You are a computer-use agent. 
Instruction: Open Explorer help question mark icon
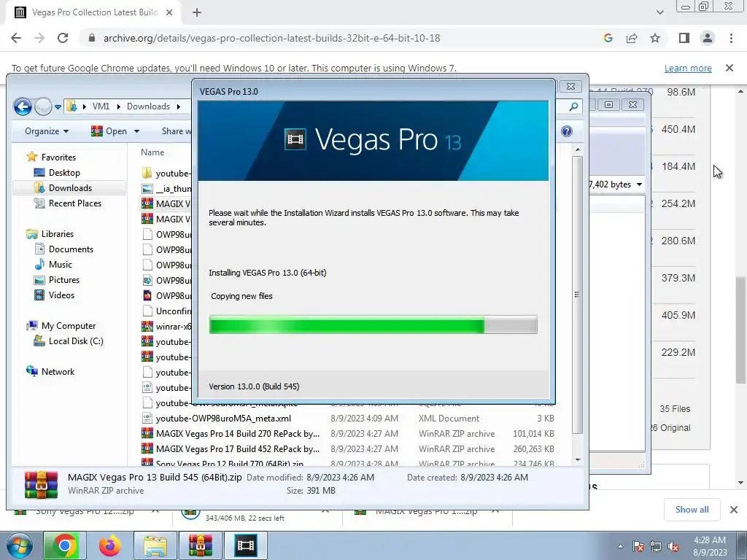566,131
